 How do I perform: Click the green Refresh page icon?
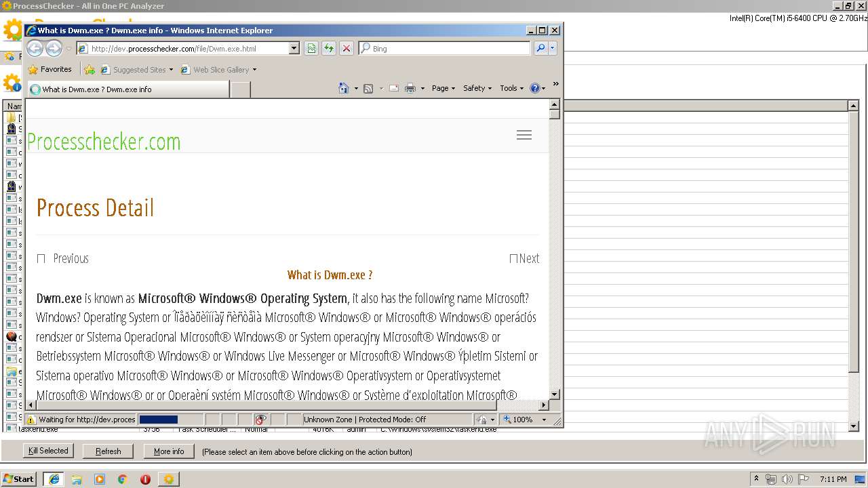[x=329, y=48]
